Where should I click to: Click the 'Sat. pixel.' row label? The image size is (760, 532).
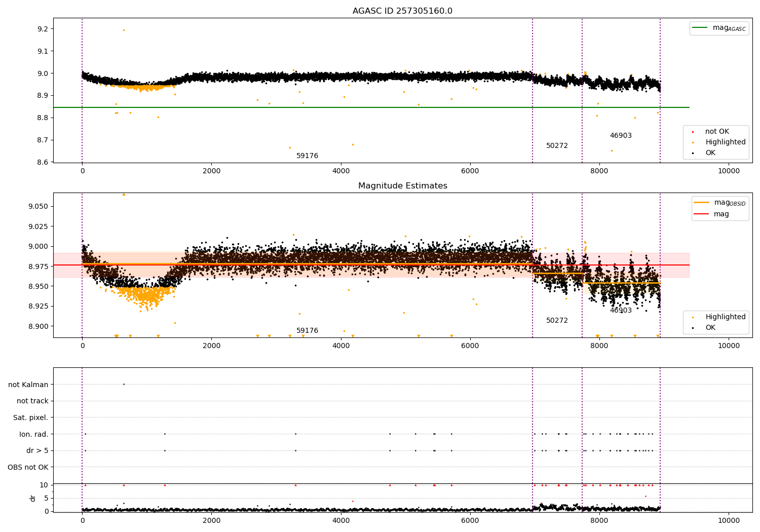(x=31, y=417)
